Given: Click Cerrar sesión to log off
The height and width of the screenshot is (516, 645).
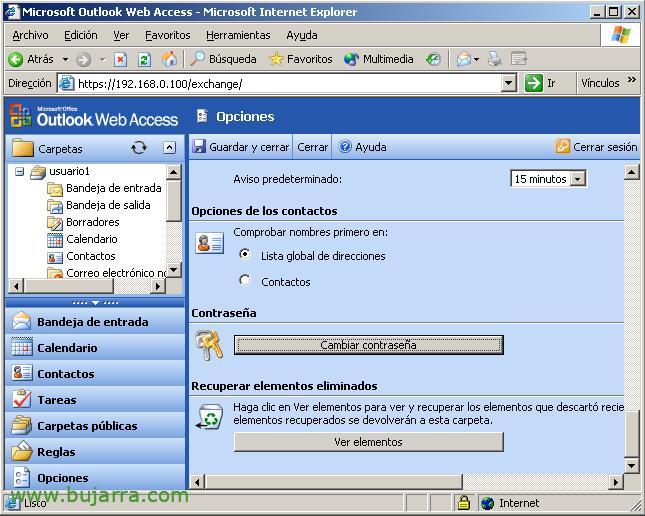Looking at the screenshot, I should pos(596,147).
